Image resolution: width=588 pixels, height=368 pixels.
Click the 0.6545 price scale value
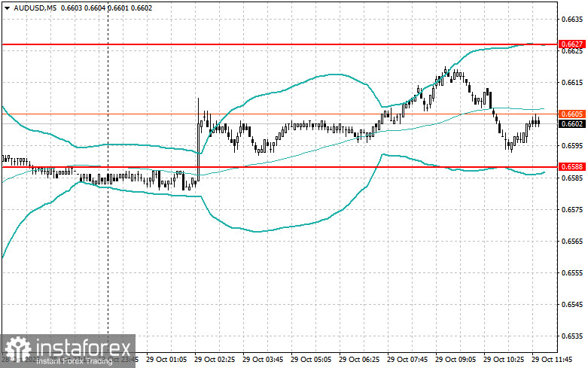[572, 305]
